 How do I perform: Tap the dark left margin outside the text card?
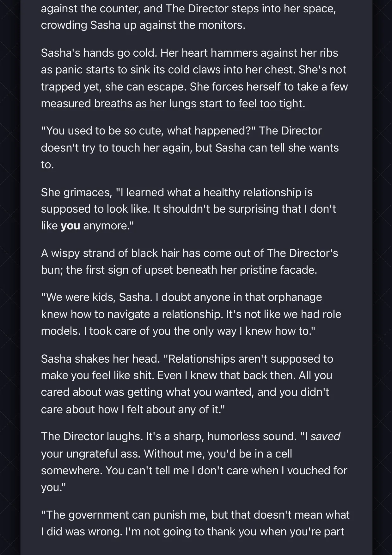10,277
